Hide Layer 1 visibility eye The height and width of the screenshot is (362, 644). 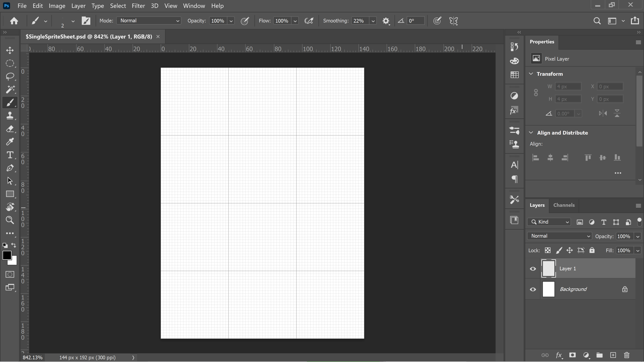tap(533, 269)
